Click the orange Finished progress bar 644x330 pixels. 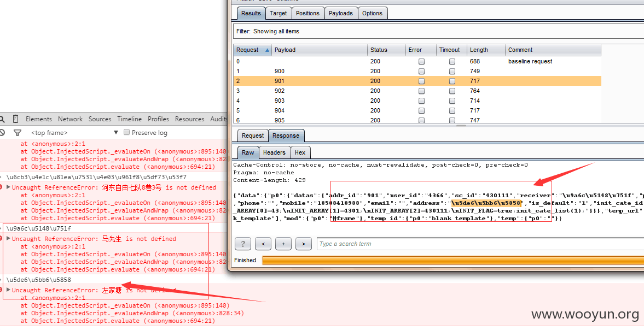(x=453, y=260)
